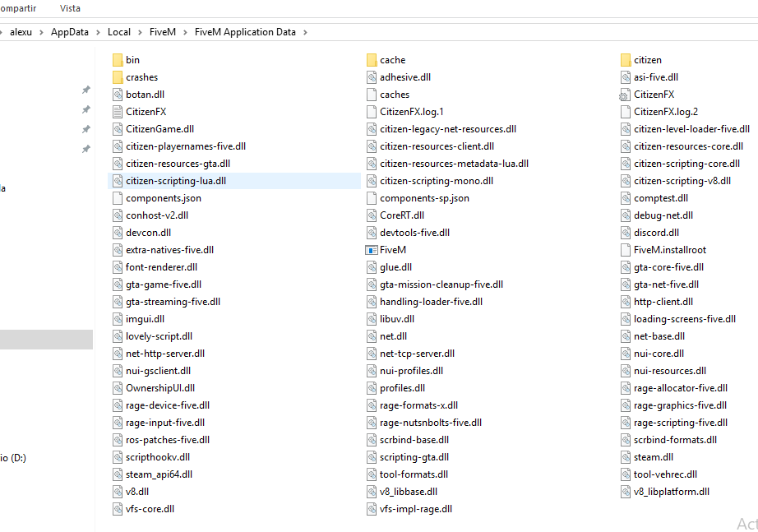Select the components.json file
Screen dimensions: 758x532
point(164,197)
